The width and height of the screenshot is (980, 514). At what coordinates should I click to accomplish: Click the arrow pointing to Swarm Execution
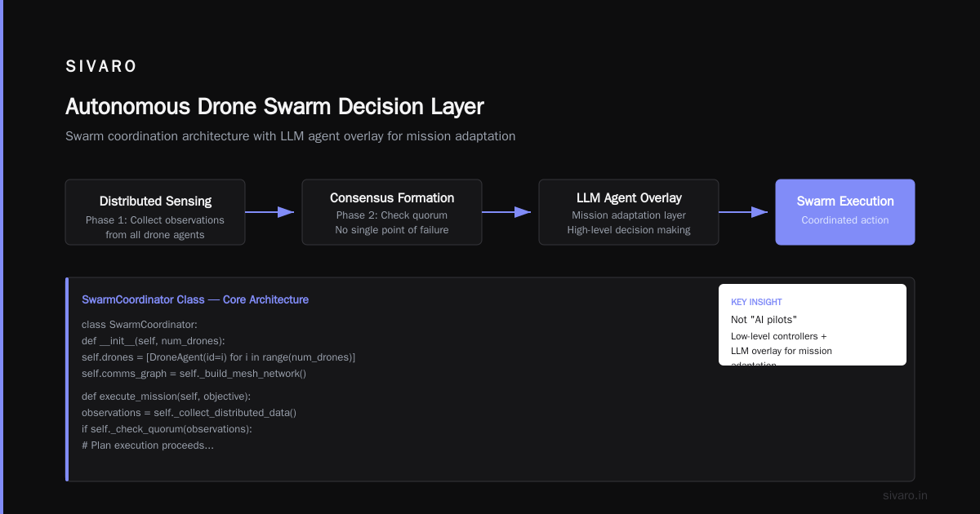click(x=743, y=212)
